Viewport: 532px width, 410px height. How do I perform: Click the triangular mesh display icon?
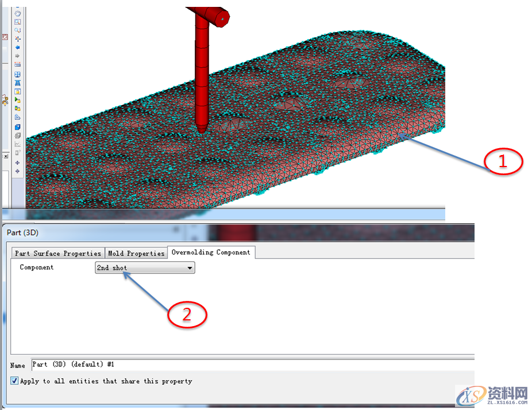pos(18,144)
